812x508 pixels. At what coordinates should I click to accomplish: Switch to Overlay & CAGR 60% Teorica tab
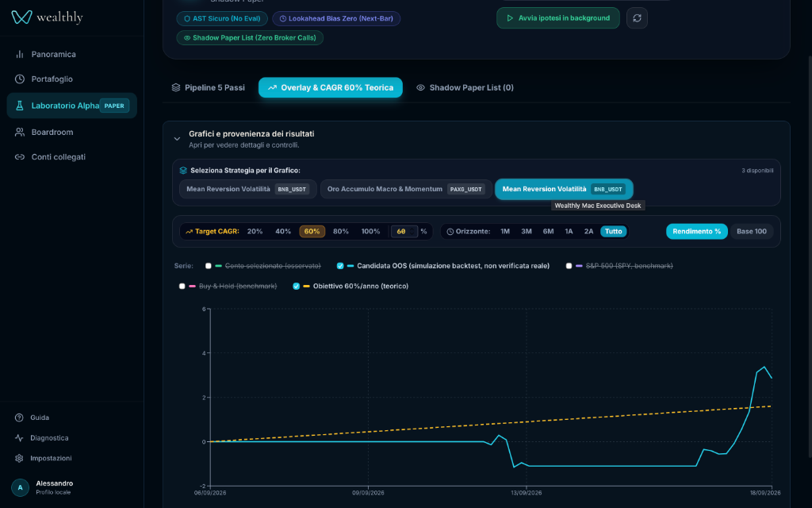tap(331, 87)
